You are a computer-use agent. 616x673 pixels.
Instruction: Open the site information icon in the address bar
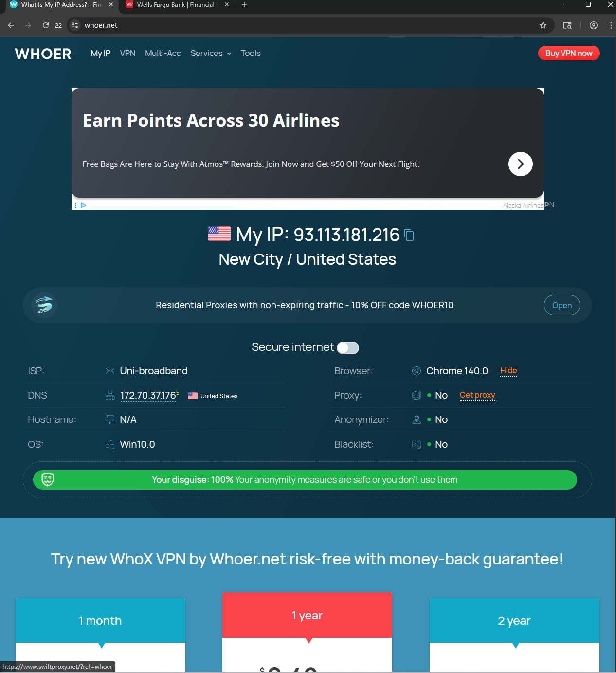[x=75, y=25]
